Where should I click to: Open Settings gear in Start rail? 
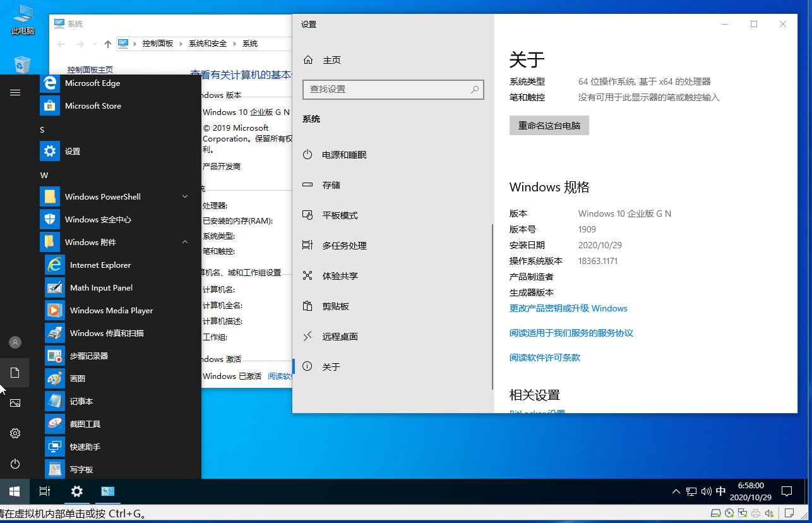15,433
